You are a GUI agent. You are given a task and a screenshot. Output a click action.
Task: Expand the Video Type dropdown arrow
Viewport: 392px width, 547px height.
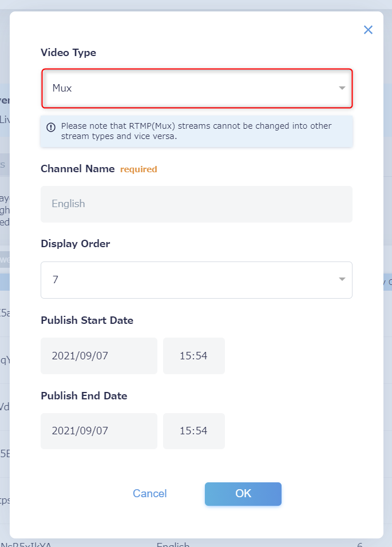[342, 88]
